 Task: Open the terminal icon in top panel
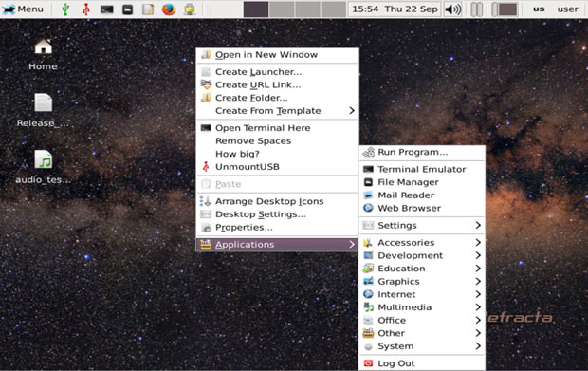pyautogui.click(x=107, y=9)
